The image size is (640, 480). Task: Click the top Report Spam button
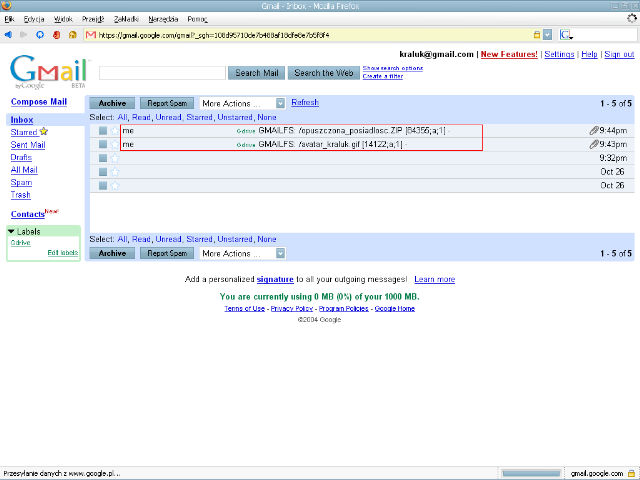point(167,103)
